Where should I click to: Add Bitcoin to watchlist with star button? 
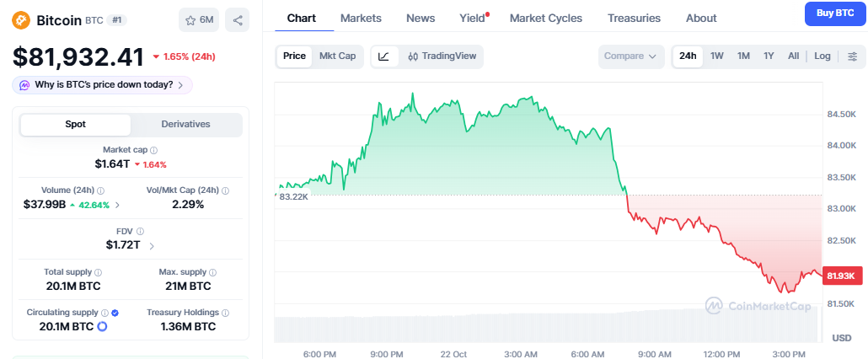click(x=199, y=20)
